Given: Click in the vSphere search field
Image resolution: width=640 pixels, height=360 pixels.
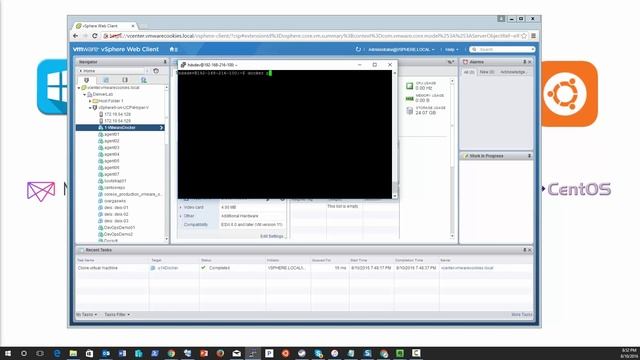Looking at the screenshot, I should click(502, 49).
